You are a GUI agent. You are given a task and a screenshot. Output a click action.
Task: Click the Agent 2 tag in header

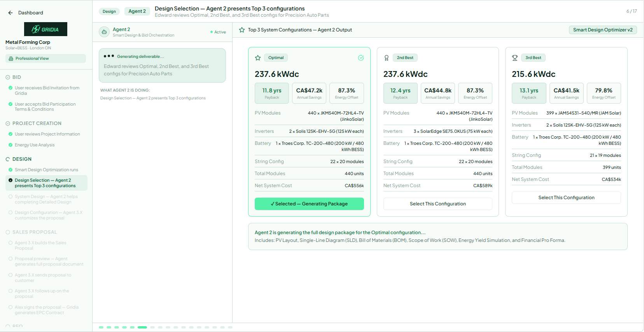point(137,11)
